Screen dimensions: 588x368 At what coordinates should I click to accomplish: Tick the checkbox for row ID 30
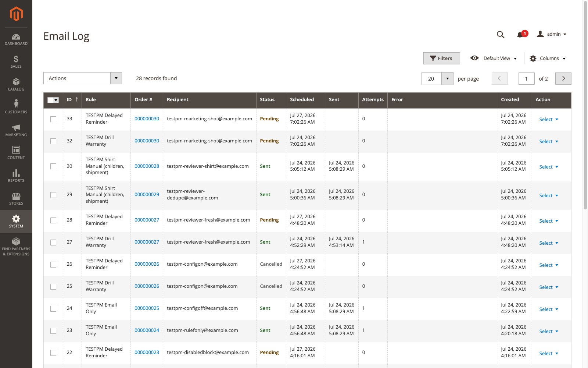(53, 166)
